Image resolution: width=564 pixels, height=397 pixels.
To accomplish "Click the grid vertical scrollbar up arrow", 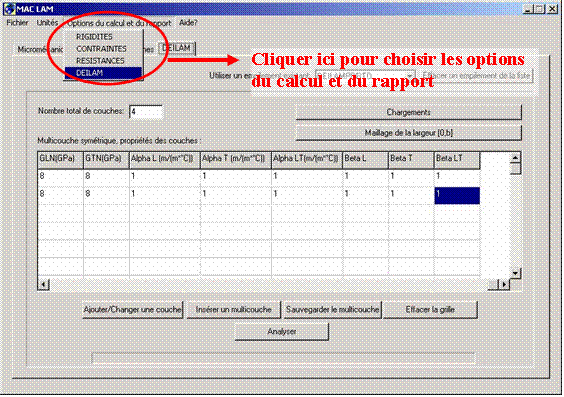I will pos(515,158).
